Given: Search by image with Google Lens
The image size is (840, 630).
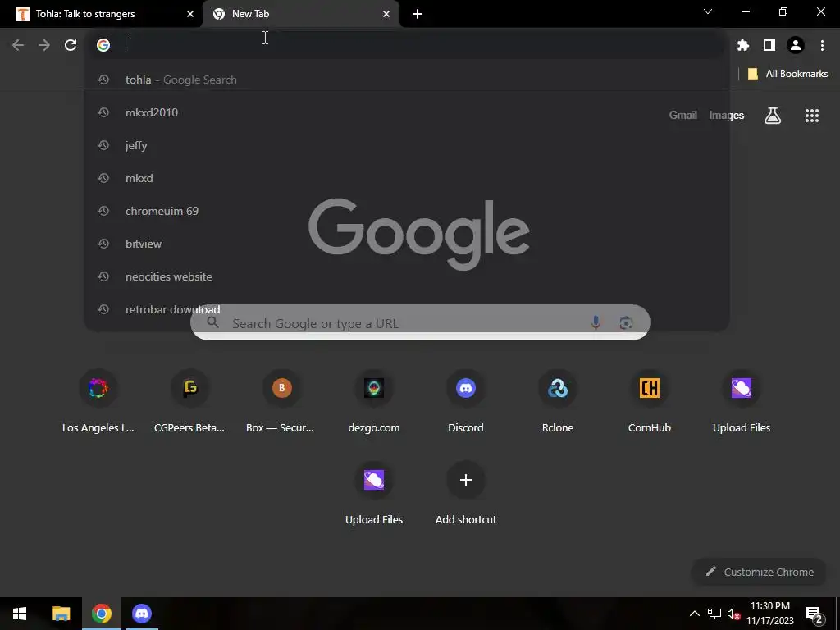Looking at the screenshot, I should 626,322.
